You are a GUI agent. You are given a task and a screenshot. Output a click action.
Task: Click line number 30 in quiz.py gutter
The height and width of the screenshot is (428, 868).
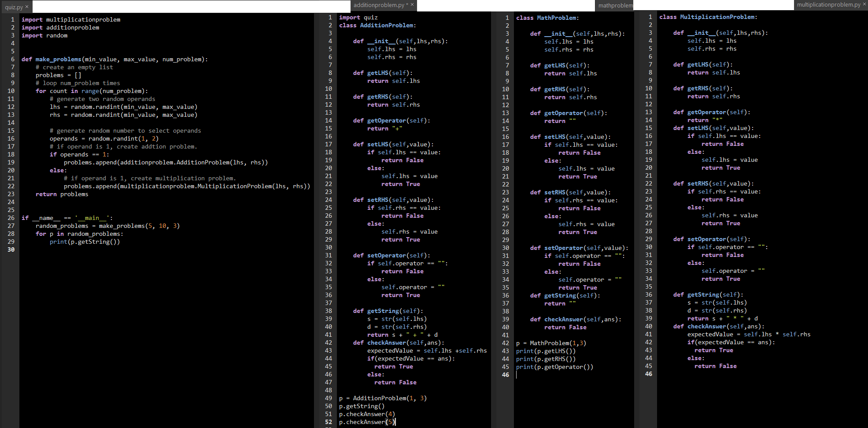[11, 249]
